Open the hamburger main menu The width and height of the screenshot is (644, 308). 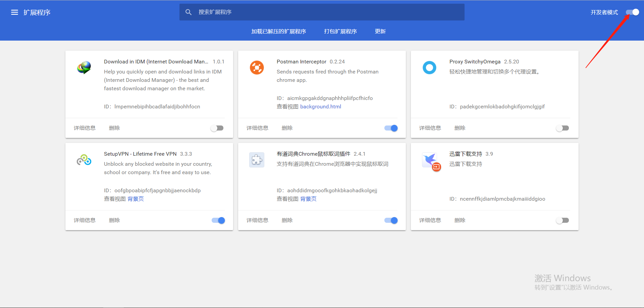[x=14, y=12]
